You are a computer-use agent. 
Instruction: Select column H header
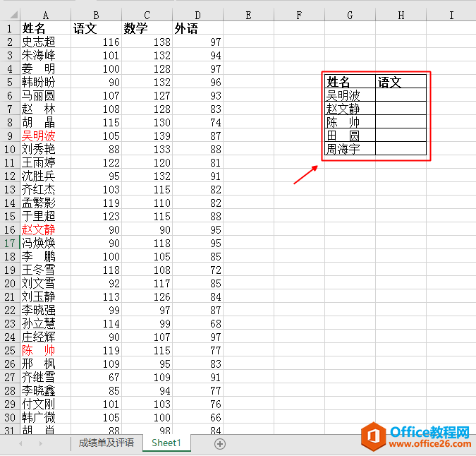401,15
